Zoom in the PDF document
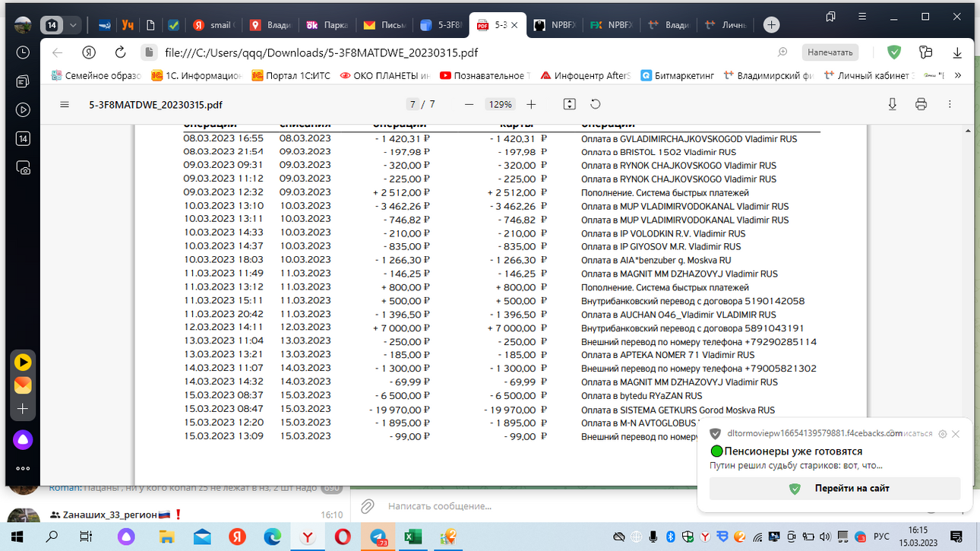This screenshot has width=980, height=551. (531, 104)
